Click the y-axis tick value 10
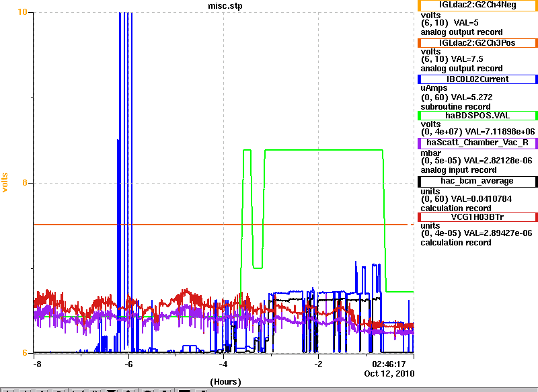Image resolution: width=538 pixels, height=392 pixels. (x=22, y=12)
